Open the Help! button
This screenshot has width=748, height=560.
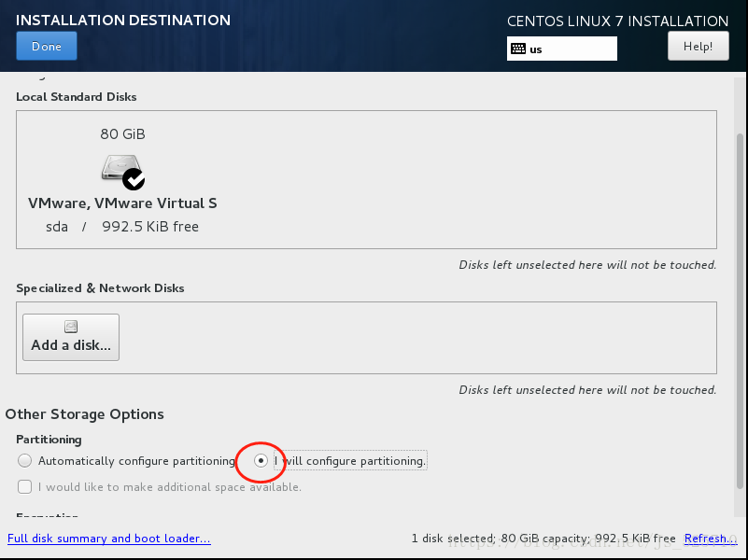point(698,47)
